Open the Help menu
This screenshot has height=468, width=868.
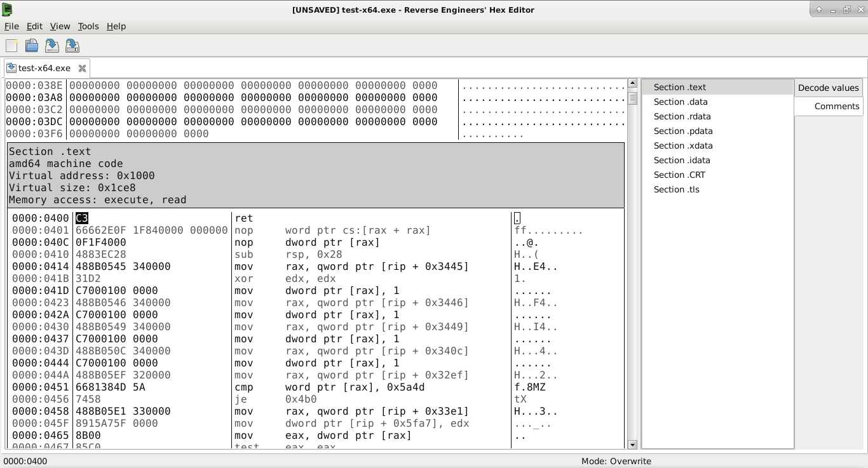click(x=116, y=26)
